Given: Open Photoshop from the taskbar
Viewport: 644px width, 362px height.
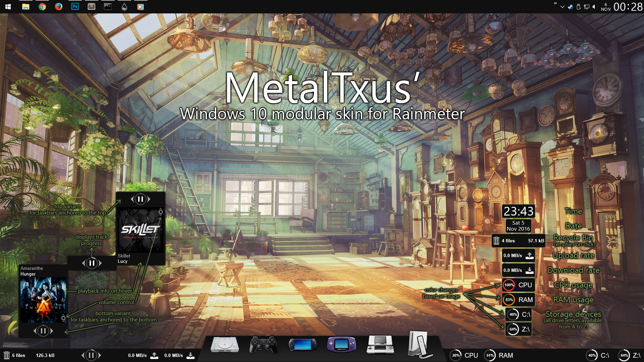Looking at the screenshot, I should [75, 6].
